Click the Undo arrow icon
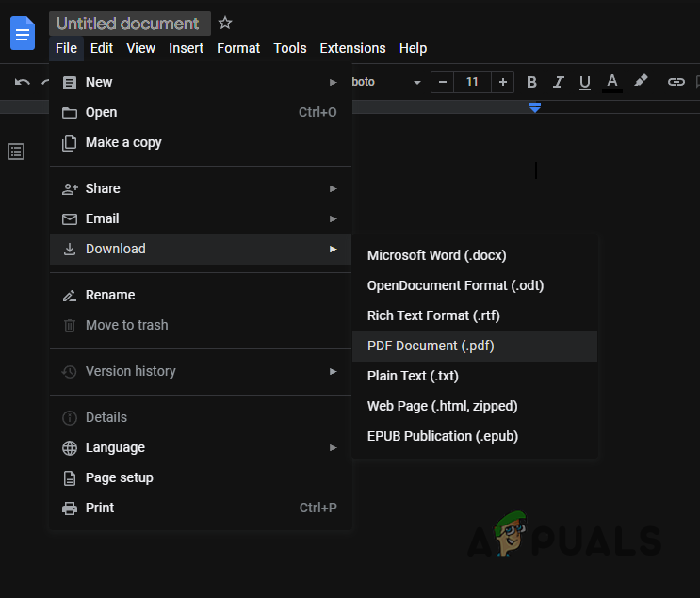700x598 pixels. [23, 82]
